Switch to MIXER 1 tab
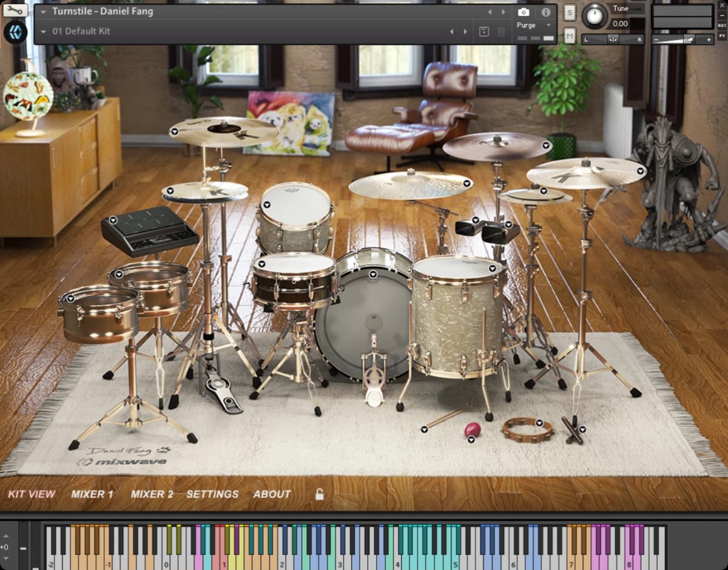728x570 pixels. pyautogui.click(x=92, y=494)
